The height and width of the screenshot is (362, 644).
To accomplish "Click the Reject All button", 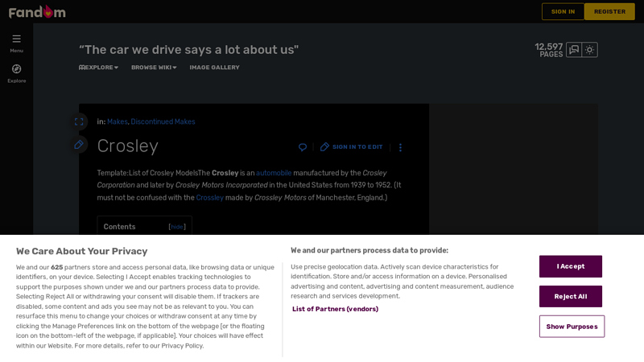I will click(x=571, y=296).
